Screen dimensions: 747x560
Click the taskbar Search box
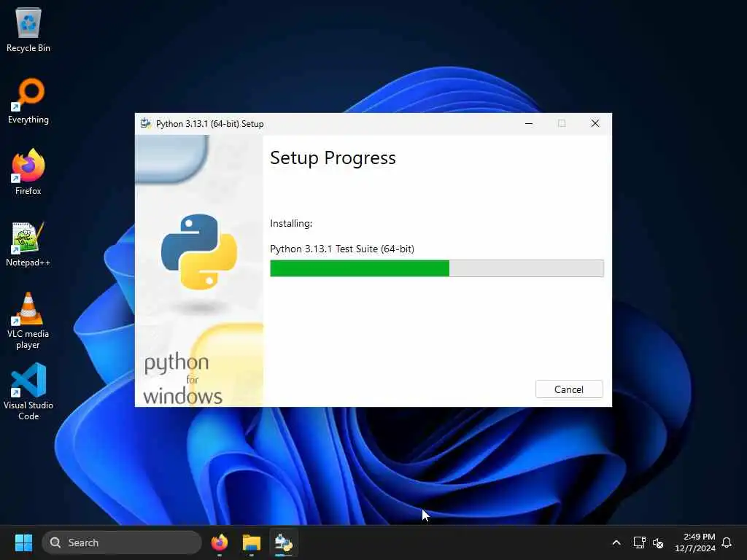coord(122,542)
